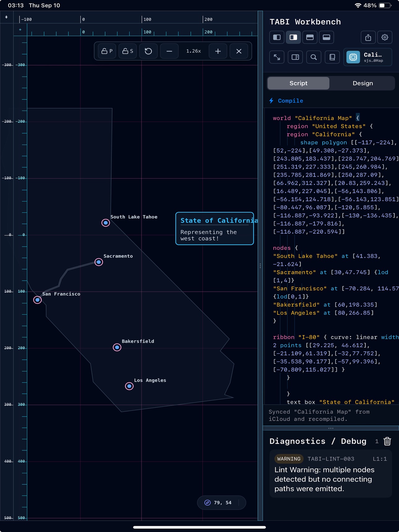Zoom in with the plus button
The image size is (399, 532).
(x=218, y=51)
